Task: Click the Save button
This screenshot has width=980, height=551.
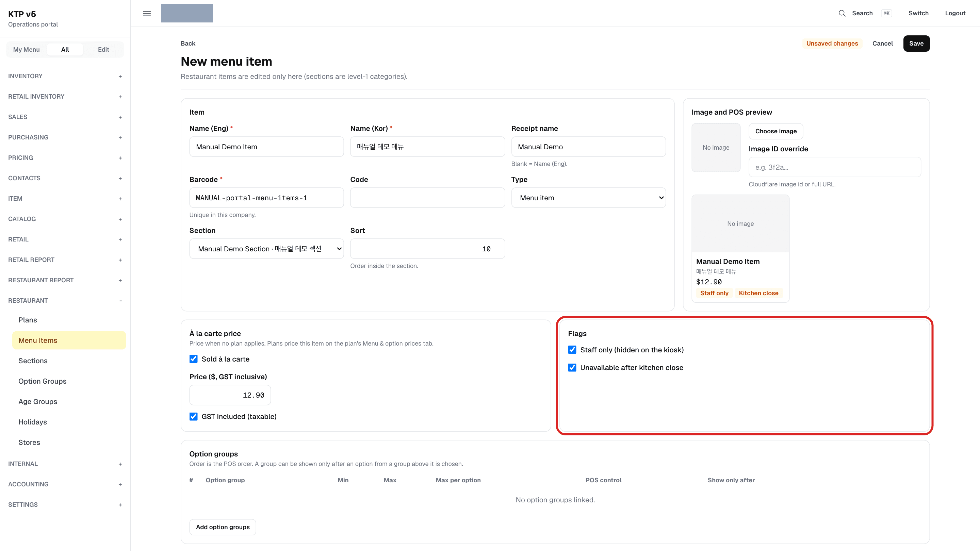Action: [x=916, y=43]
